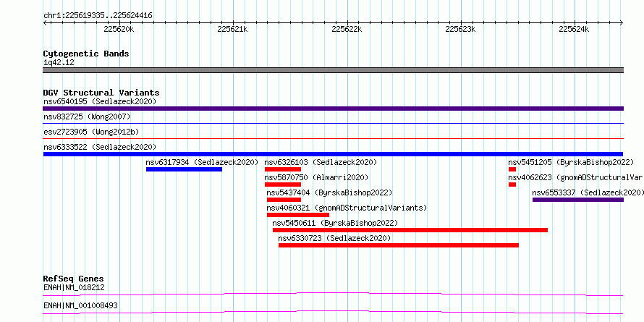Select the grey 1q42.12 cytogenetic band bar
The height and width of the screenshot is (322, 644).
click(x=333, y=70)
